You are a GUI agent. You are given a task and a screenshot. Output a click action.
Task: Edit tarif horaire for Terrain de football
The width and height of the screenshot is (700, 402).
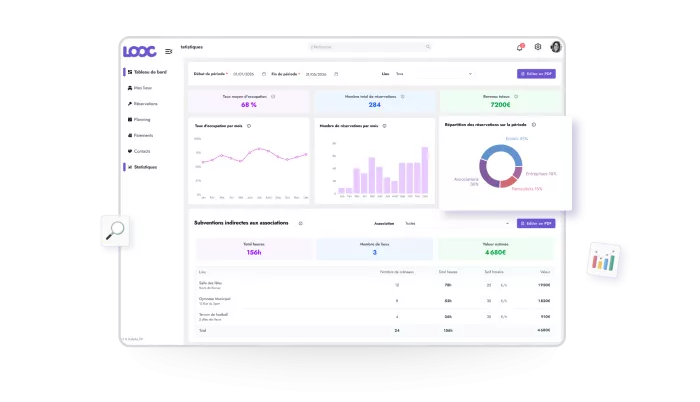(489, 317)
